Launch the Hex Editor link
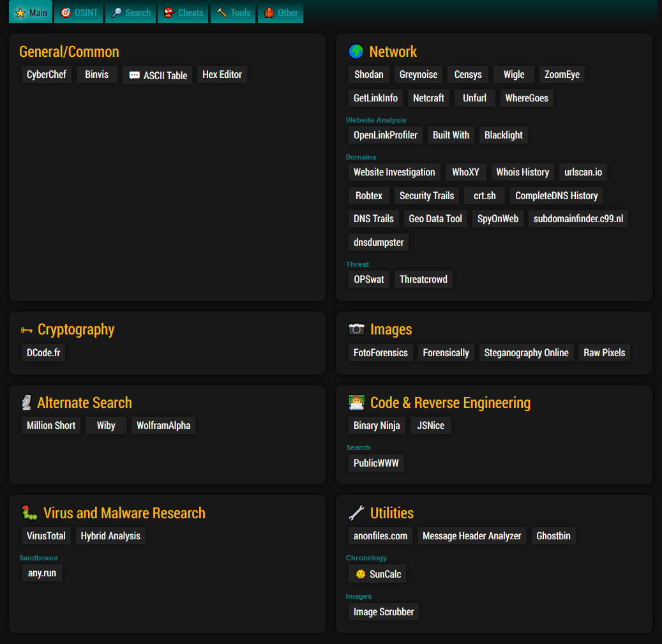 pos(222,75)
